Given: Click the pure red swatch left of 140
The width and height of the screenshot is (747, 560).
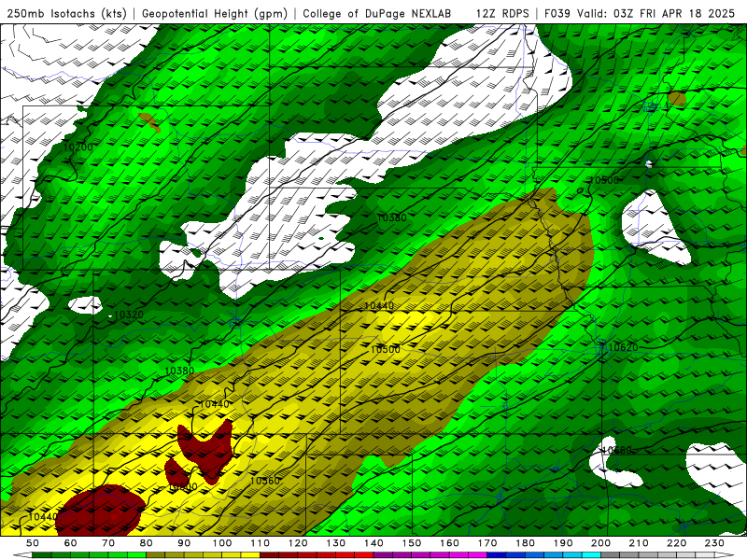Looking at the screenshot, I should point(364,555).
